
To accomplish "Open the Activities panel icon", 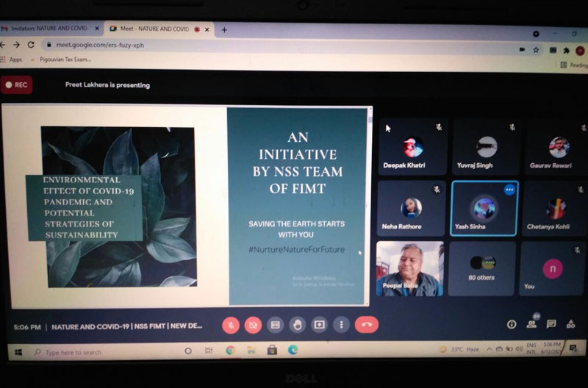I will click(570, 324).
